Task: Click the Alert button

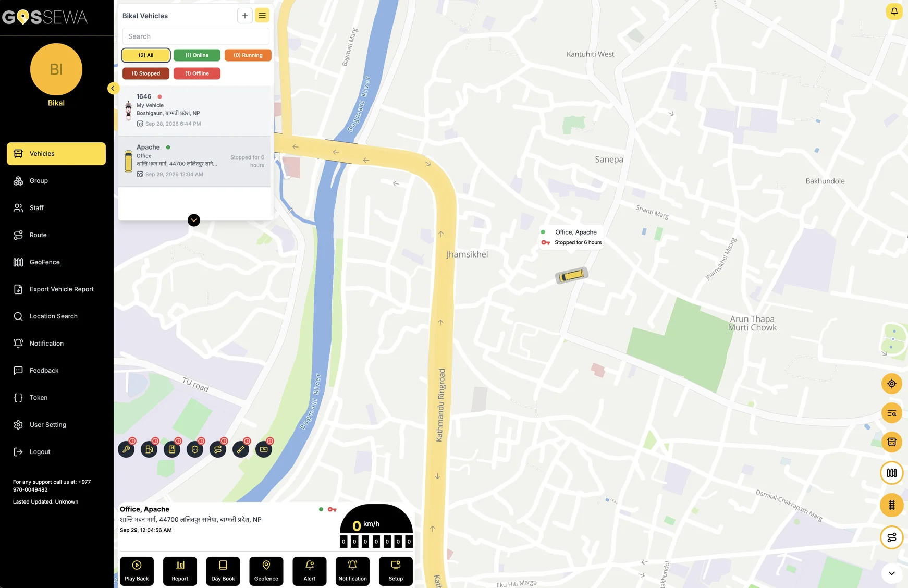Action: tap(310, 571)
